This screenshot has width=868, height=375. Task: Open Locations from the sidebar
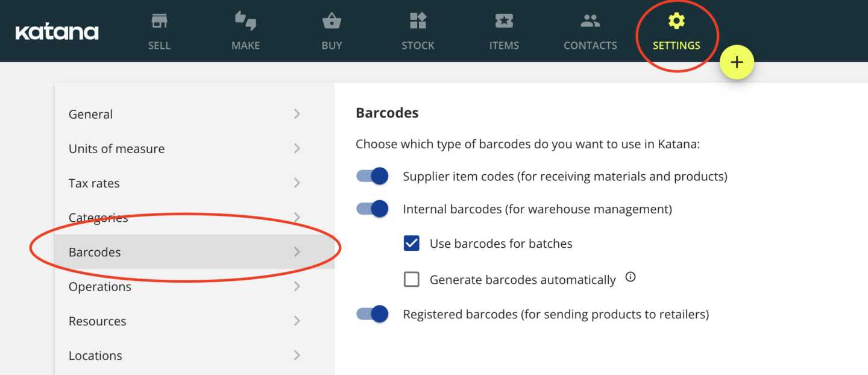pos(181,355)
